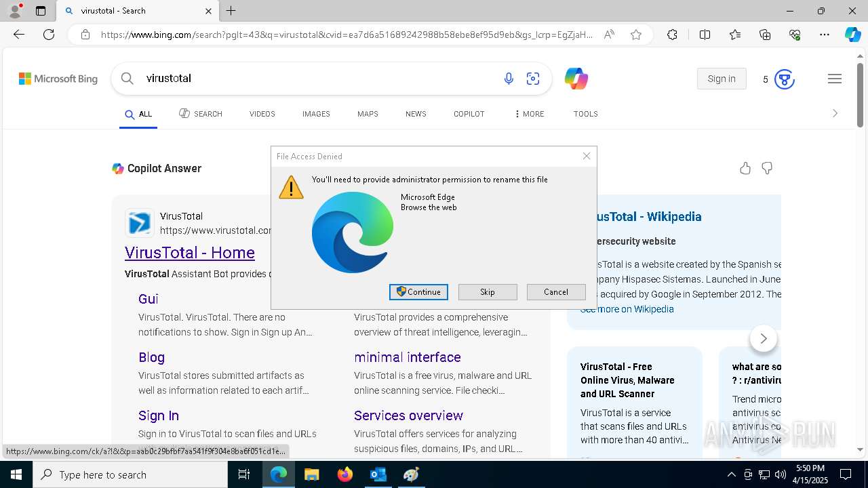Image resolution: width=868 pixels, height=488 pixels.
Task: Open Task View on taskbar
Action: tap(244, 474)
